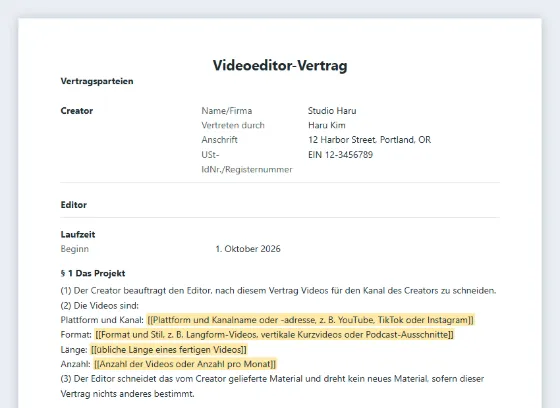
Task: Fill the Anzahl der Videos placeholder
Action: pyautogui.click(x=185, y=364)
